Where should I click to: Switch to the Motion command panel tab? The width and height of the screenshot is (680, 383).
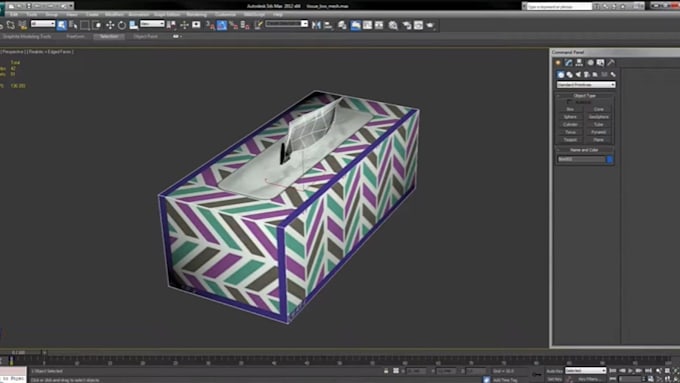(x=590, y=62)
